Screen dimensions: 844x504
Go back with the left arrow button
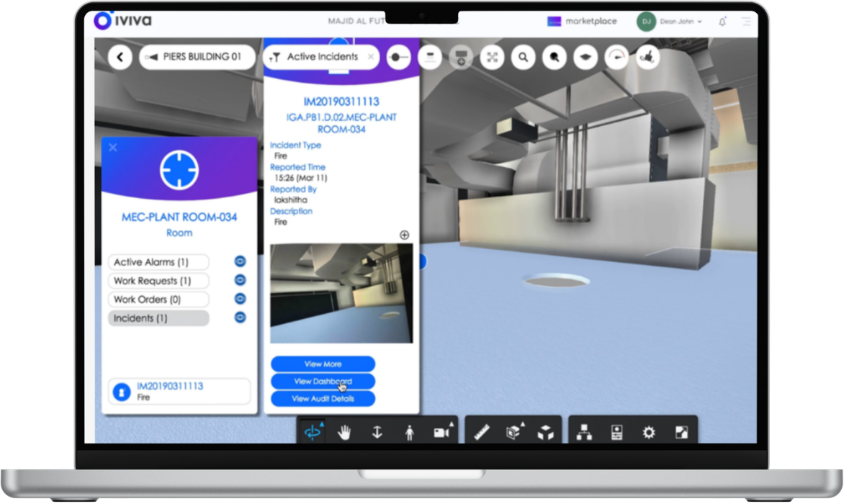pos(120,57)
